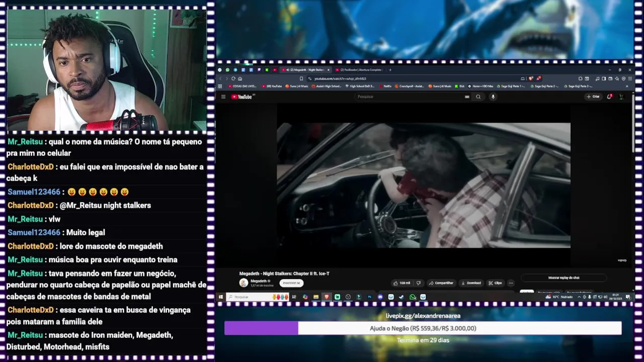The image size is (644, 362).
Task: Click the Clipe button under video
Action: pyautogui.click(x=495, y=283)
